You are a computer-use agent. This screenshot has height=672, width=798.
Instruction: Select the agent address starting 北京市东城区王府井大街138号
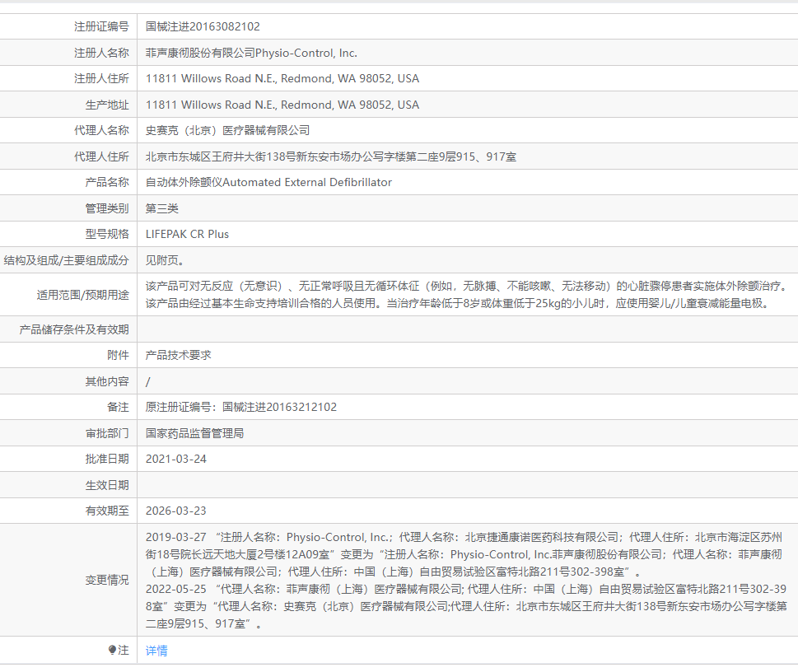point(331,156)
